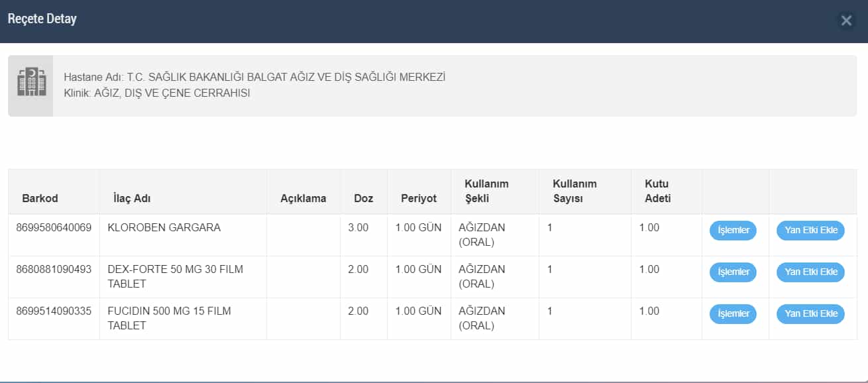Select barcode 8680881090493 cell
Viewport: 868px width, 383px height.
(54, 269)
